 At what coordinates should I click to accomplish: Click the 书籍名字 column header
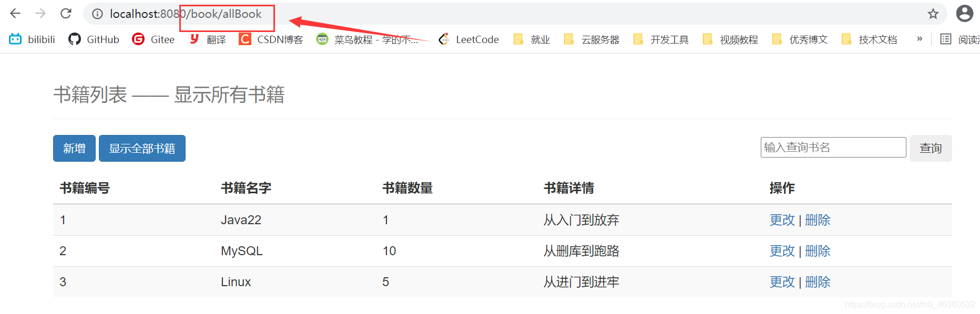[x=246, y=188]
